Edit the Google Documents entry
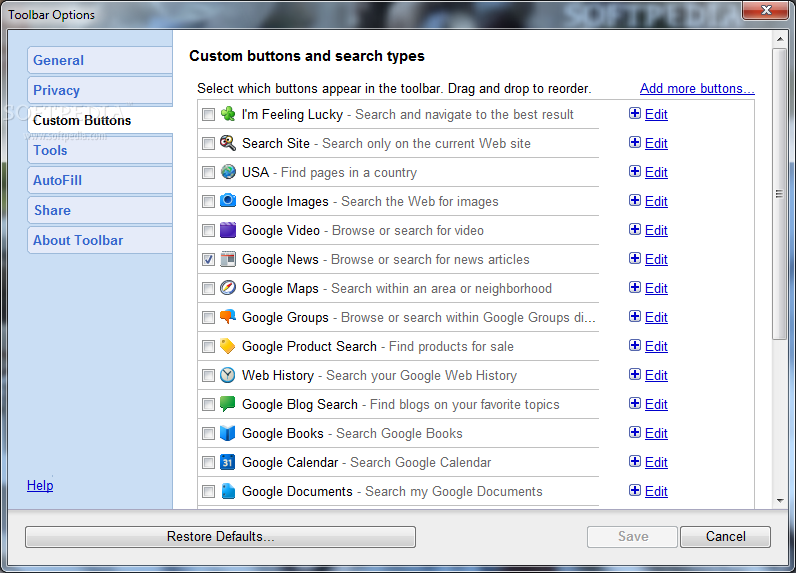796x573 pixels. click(x=656, y=491)
